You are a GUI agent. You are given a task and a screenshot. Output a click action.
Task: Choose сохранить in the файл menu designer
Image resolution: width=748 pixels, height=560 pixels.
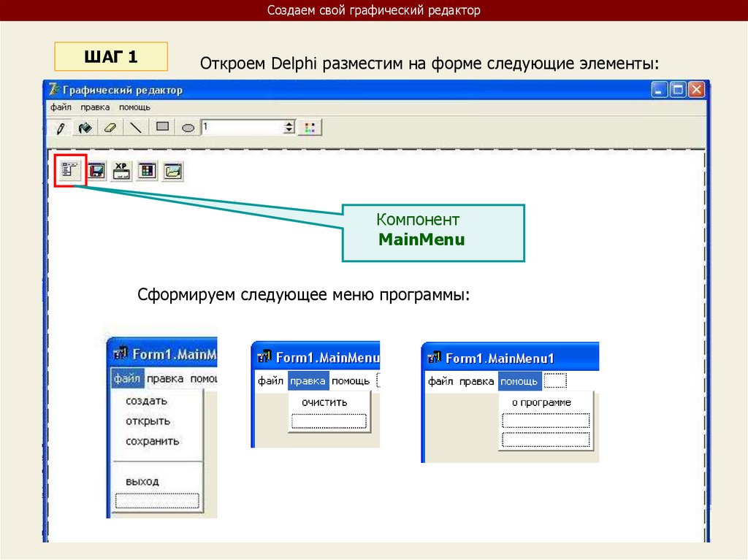coord(152,441)
